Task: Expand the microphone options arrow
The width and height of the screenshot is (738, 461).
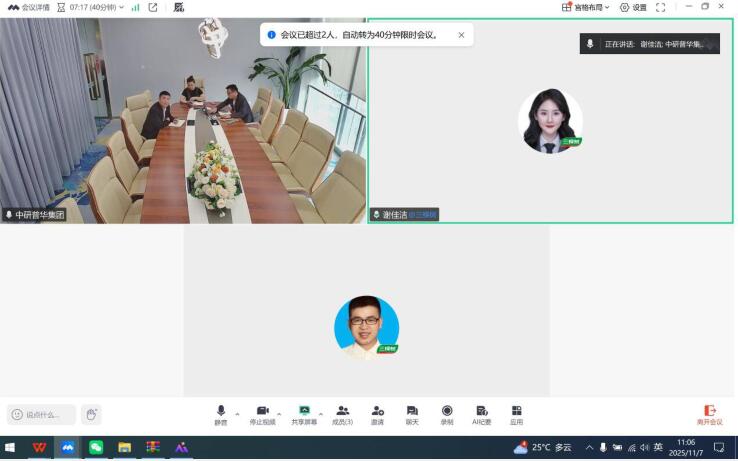Action: (x=237, y=413)
